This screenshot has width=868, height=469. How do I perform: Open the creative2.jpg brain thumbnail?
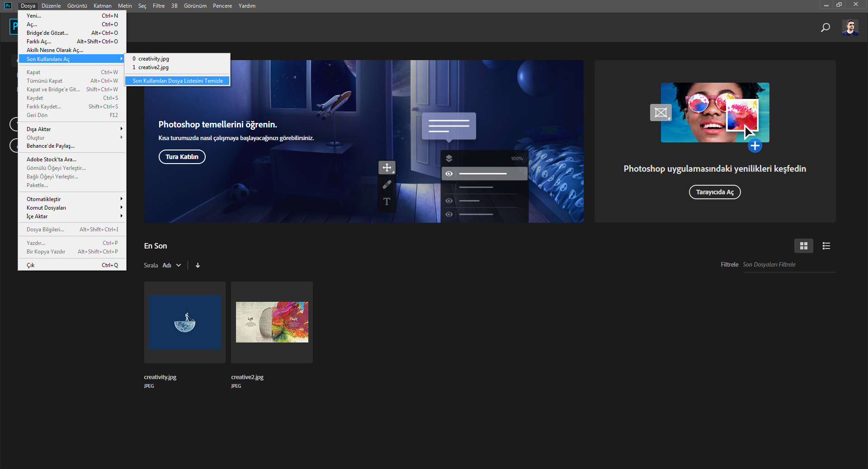(x=272, y=322)
